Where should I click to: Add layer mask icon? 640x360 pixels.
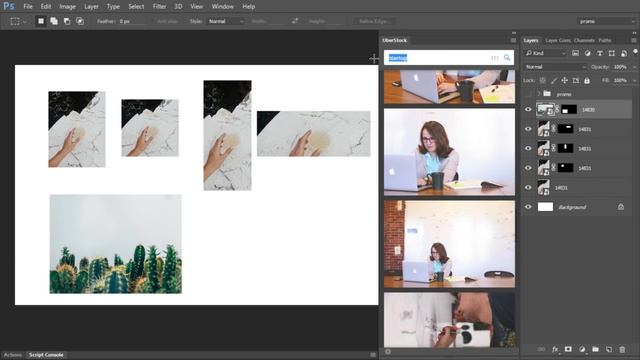[568, 349]
